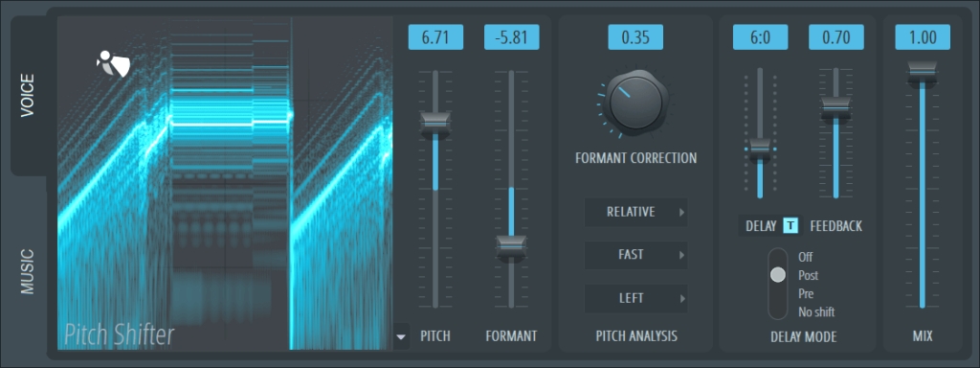980x368 pixels.
Task: Toggle the tempo sync T button
Action: pyautogui.click(x=791, y=225)
